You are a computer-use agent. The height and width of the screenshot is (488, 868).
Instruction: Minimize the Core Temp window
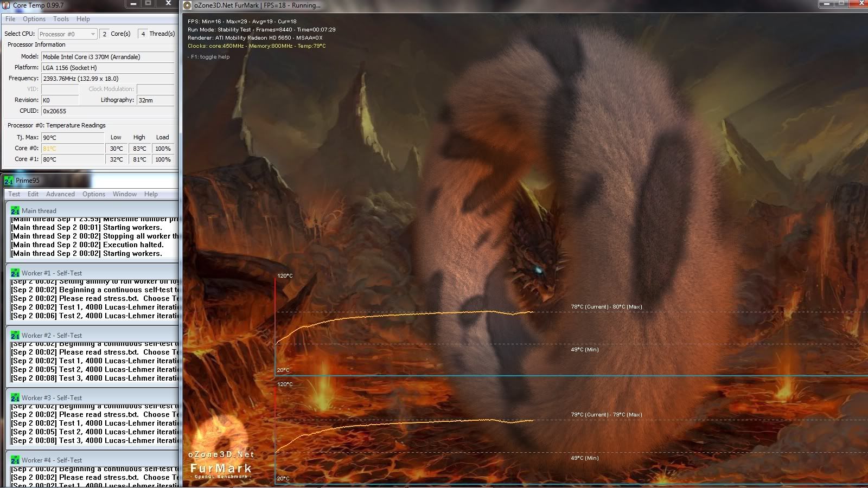pyautogui.click(x=133, y=4)
